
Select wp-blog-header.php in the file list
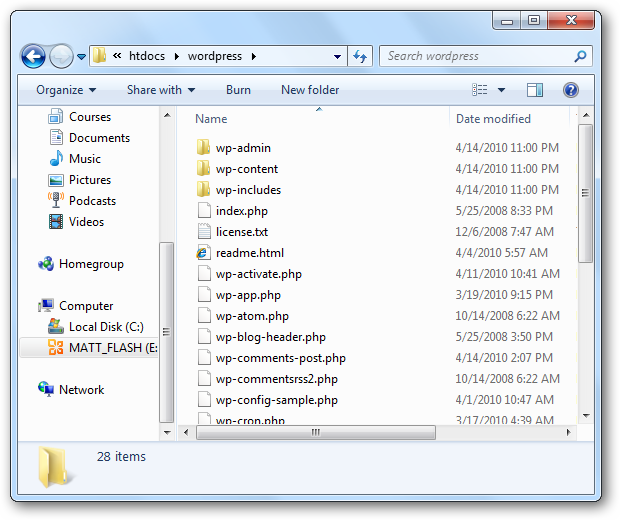[x=270, y=337]
